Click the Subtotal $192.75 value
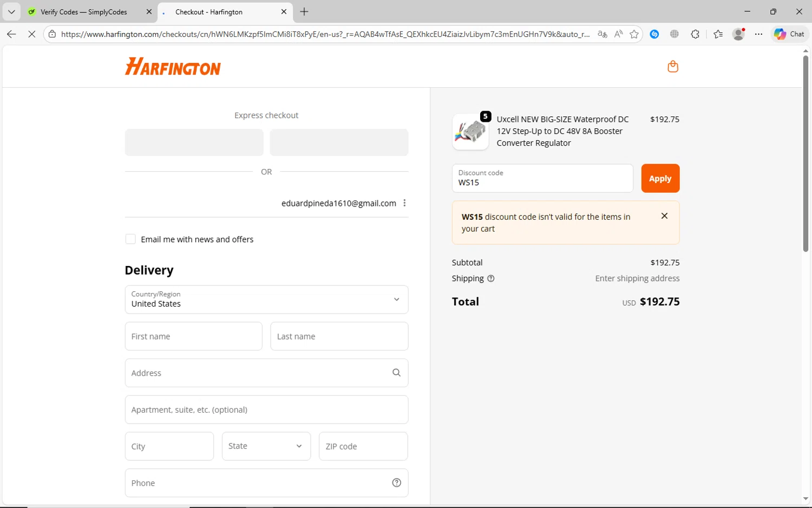The image size is (812, 508). [x=665, y=262]
